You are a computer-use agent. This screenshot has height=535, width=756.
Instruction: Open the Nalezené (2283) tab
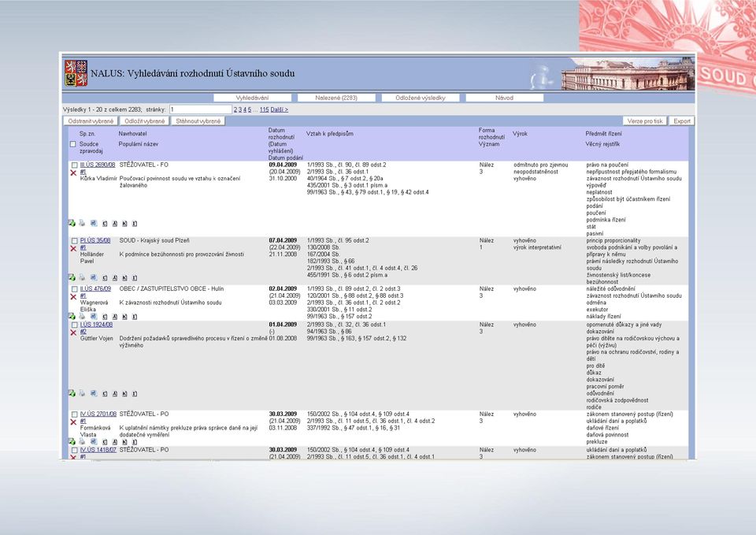(x=336, y=98)
